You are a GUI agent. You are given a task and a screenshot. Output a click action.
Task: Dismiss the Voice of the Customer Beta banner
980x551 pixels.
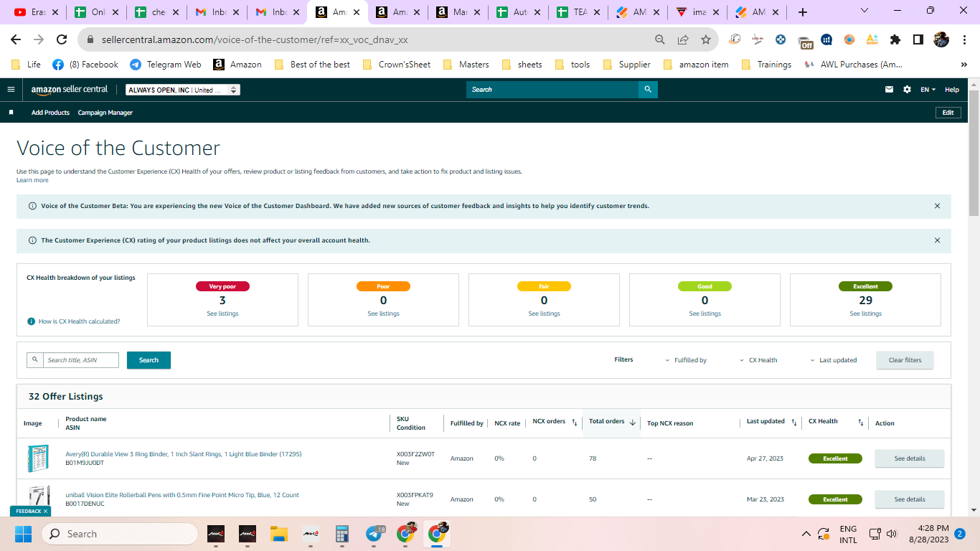(937, 206)
